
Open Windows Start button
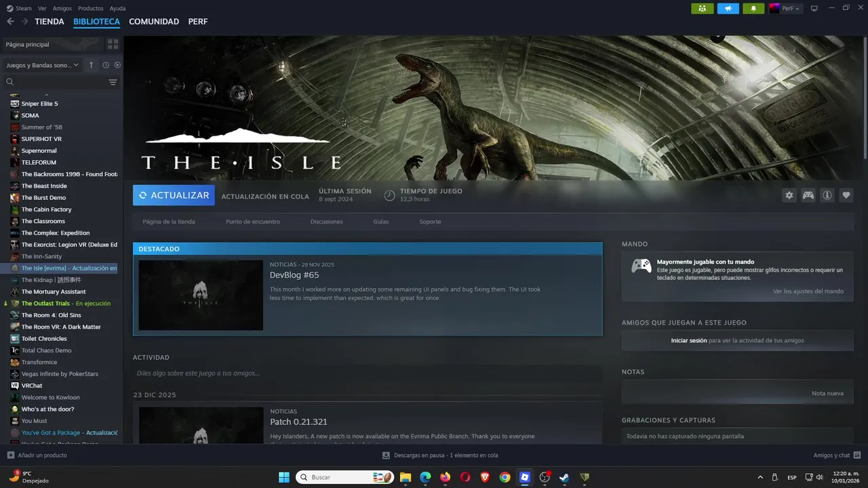(x=283, y=477)
